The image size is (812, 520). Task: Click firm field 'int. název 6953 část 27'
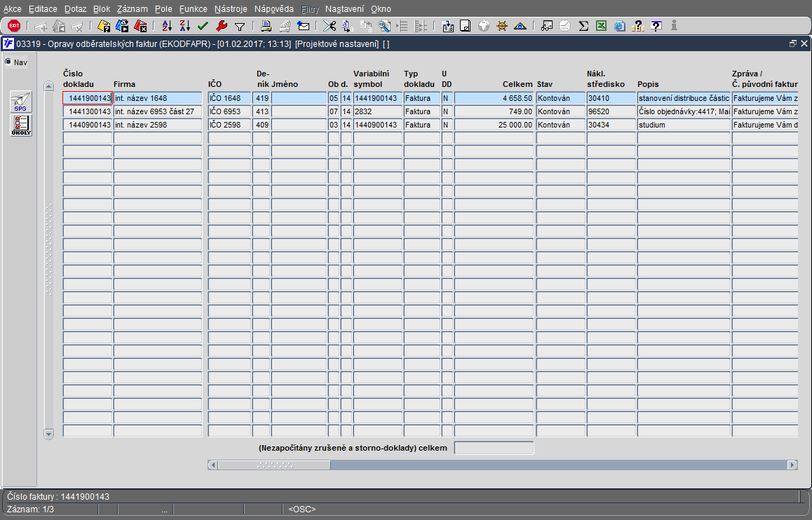point(158,111)
